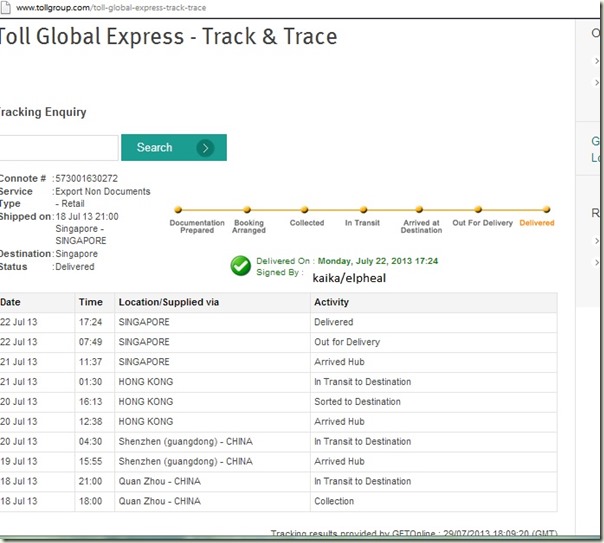Select the In Transit progress marker

pos(363,210)
